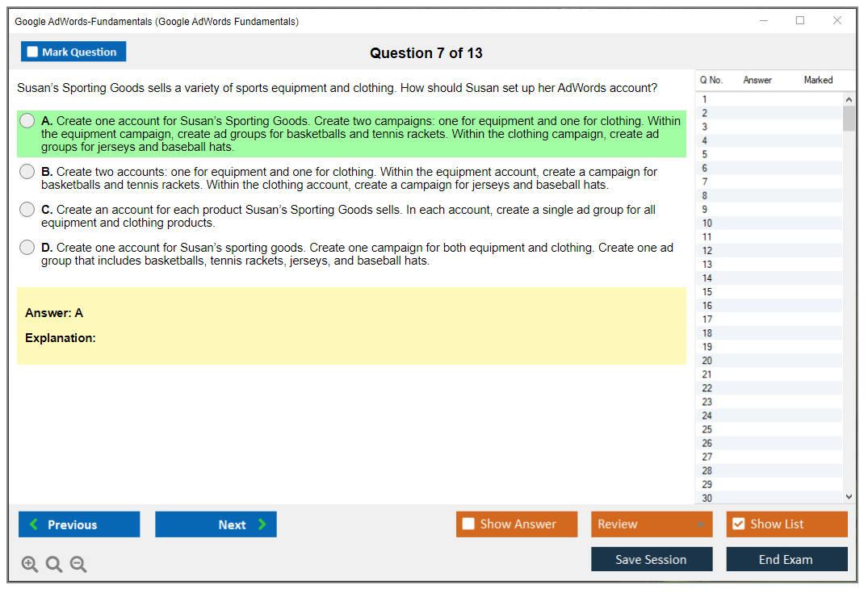The height and width of the screenshot is (593, 868).
Task: Advance with the Next button
Action: pos(216,524)
